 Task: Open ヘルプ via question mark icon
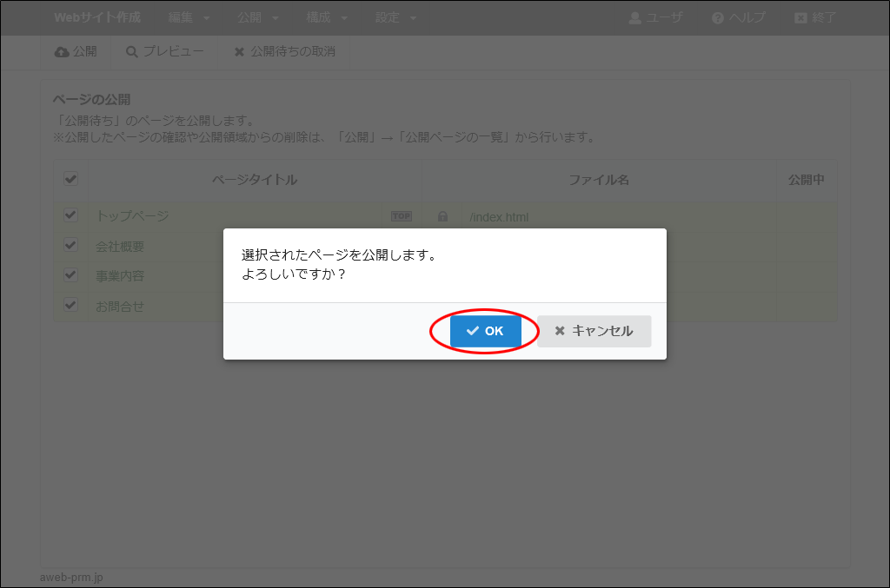[x=718, y=18]
